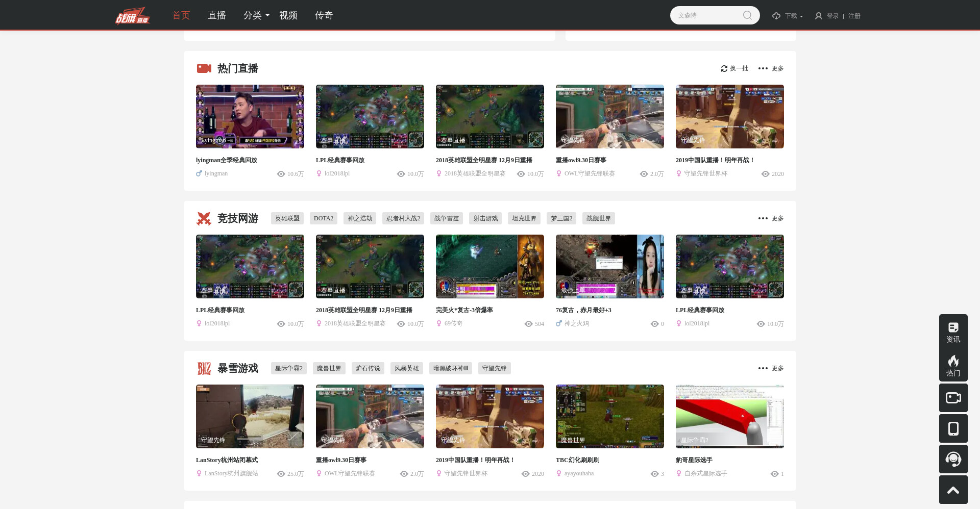Select the 风暴英雄 tag

[x=407, y=368]
